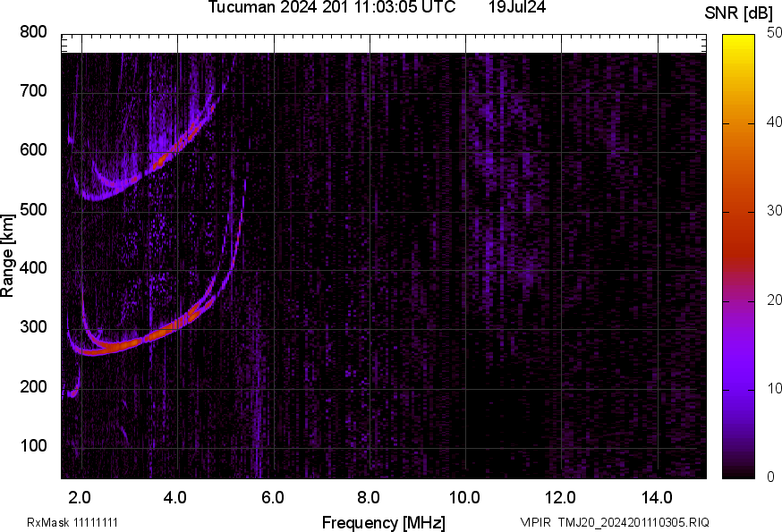Click the range tick label '100'
Image resolution: width=782 pixels, height=532 pixels.
(33, 446)
